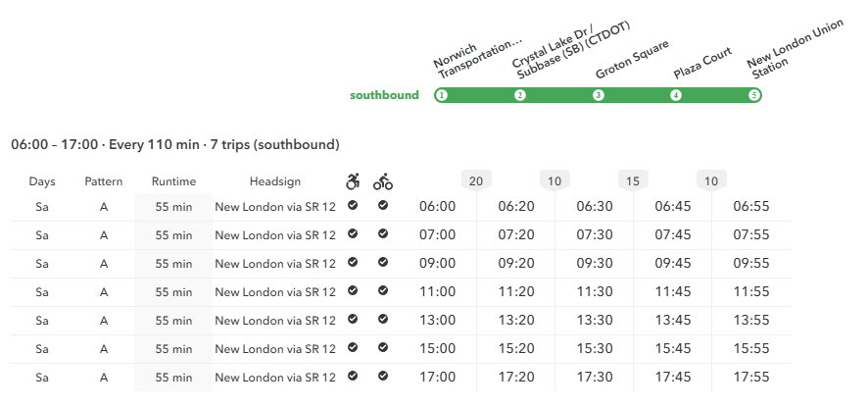Click the bicycle column header icon
Screen dimensions: 868x407
point(382,181)
